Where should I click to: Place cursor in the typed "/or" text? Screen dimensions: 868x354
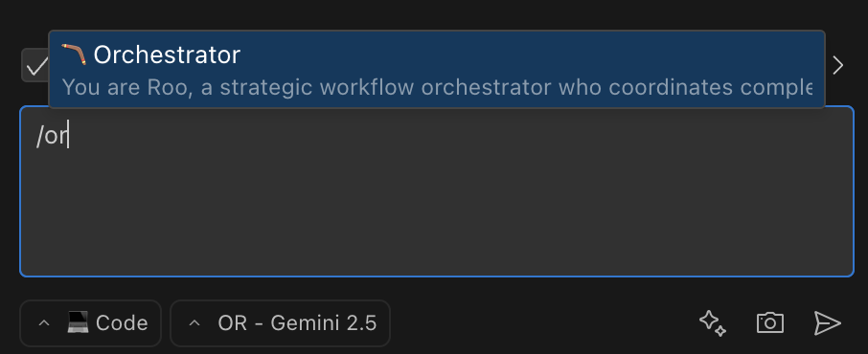pos(51,137)
